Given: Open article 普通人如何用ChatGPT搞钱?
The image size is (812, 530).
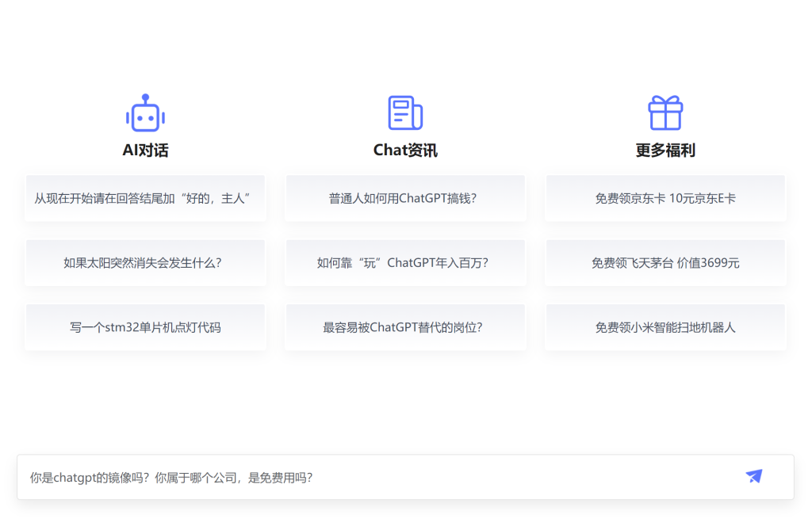Looking at the screenshot, I should point(405,198).
